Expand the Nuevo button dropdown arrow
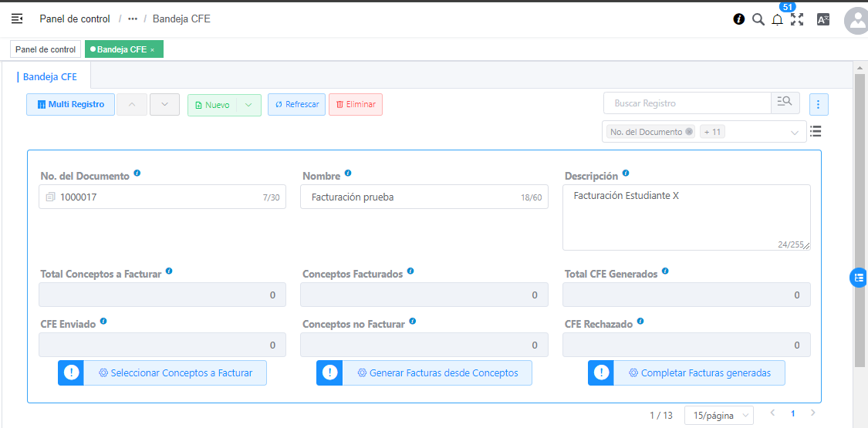The height and width of the screenshot is (428, 868). (x=248, y=105)
